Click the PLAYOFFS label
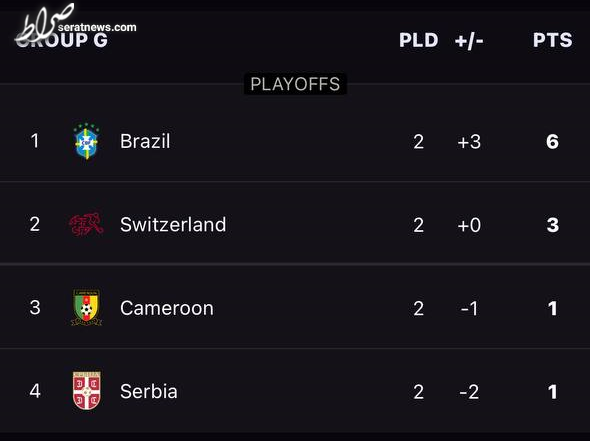Screen dimensions: 590x441 [x=295, y=84]
